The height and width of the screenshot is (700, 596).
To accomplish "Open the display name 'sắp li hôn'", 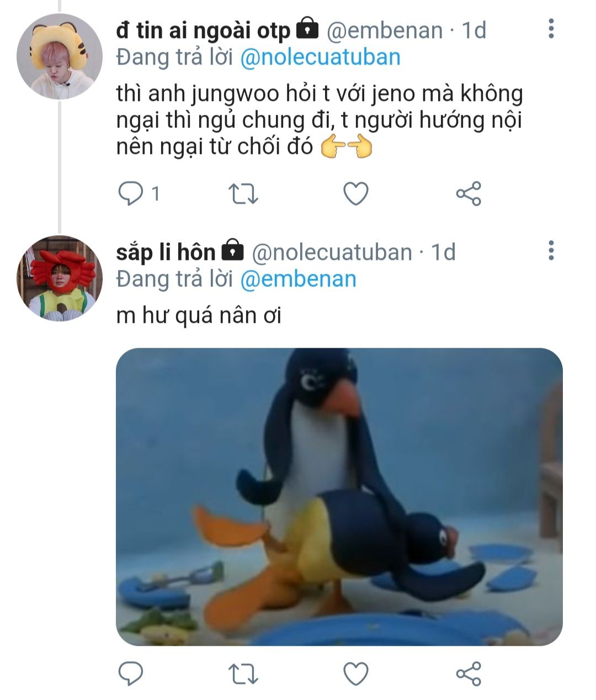I will 166,252.
